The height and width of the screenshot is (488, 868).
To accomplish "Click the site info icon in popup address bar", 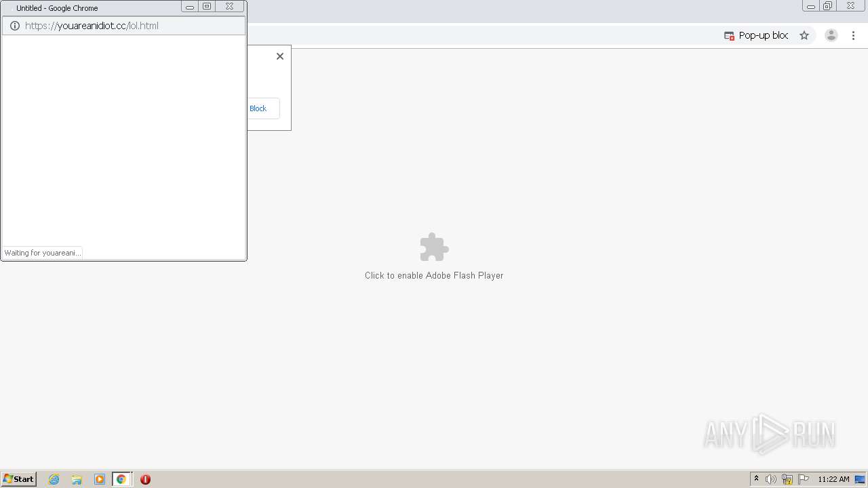I will point(15,26).
